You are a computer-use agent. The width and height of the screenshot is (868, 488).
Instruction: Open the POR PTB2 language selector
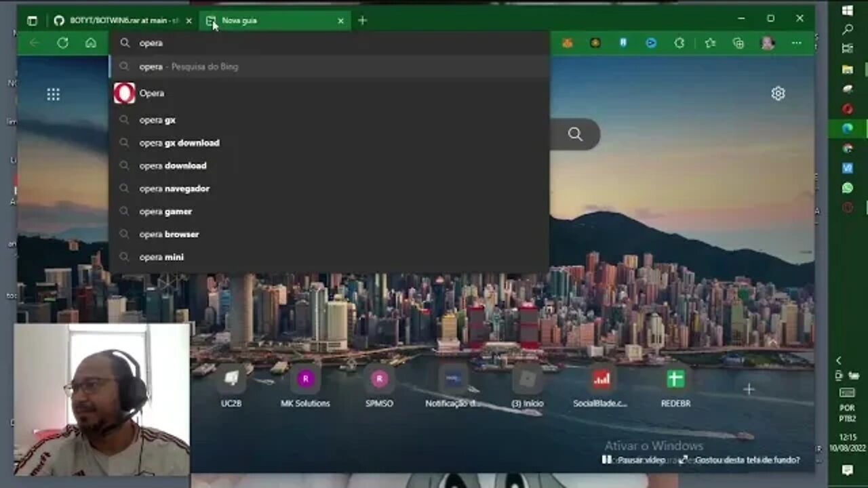(x=847, y=413)
